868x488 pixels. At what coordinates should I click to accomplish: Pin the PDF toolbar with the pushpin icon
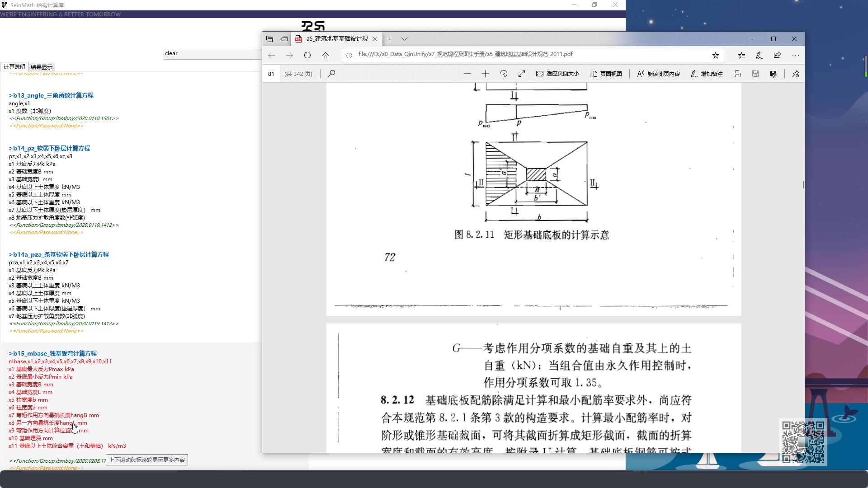click(795, 74)
